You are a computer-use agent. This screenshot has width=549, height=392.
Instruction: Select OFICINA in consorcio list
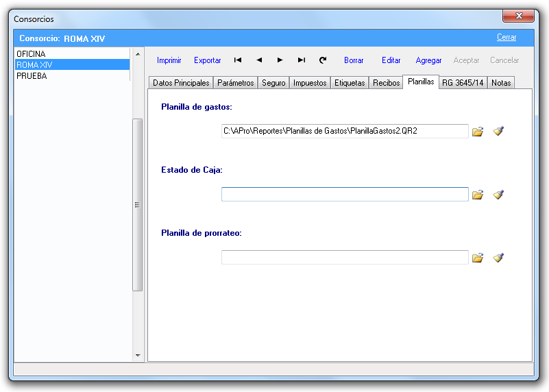[31, 53]
